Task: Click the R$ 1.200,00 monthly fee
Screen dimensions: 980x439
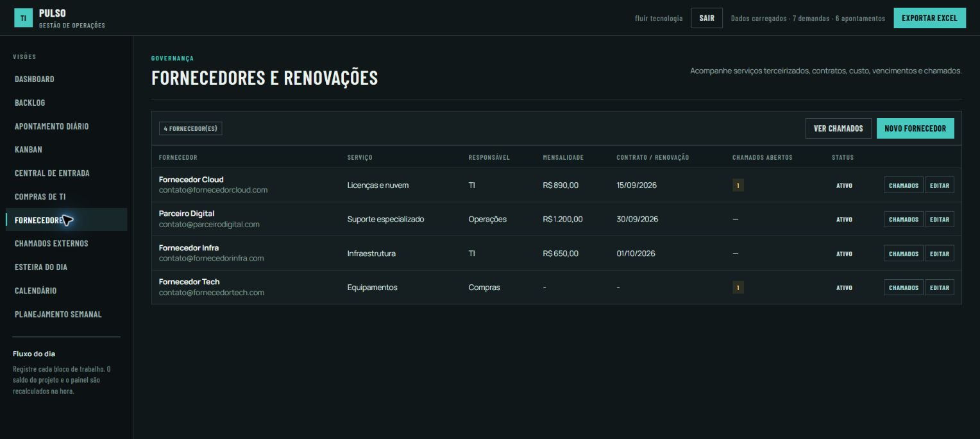Action: (562, 219)
